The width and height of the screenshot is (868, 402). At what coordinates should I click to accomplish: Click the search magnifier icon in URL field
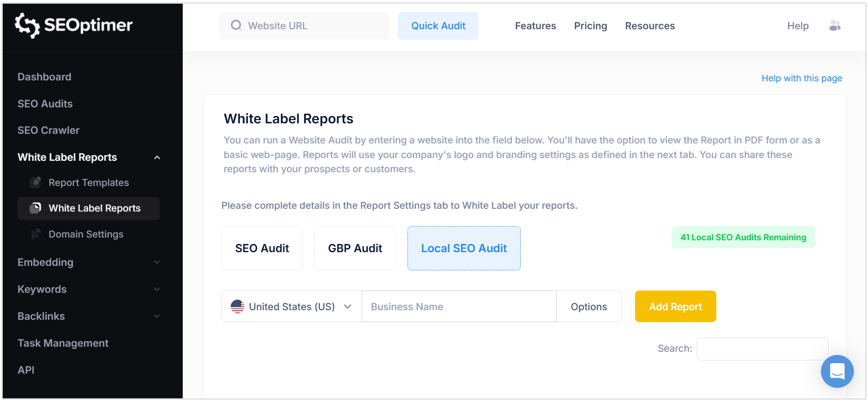[236, 26]
